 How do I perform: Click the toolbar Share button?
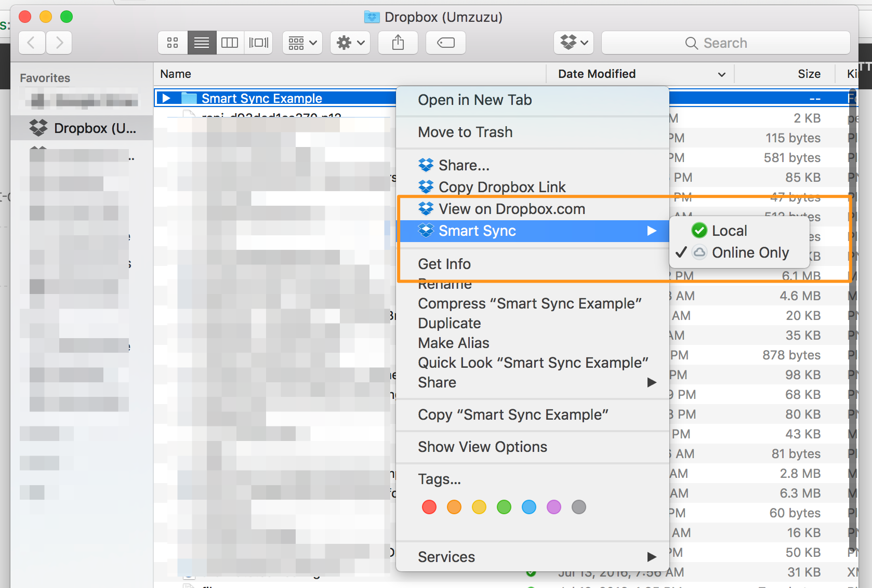point(398,43)
